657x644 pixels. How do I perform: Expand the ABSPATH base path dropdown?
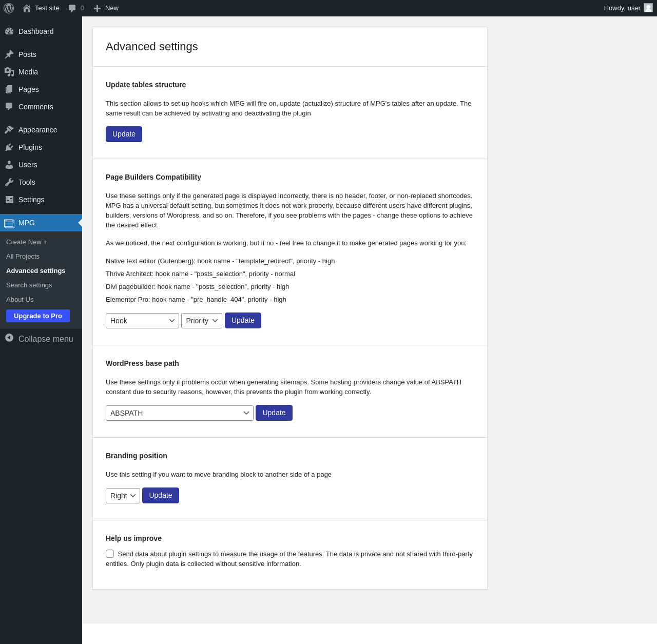click(x=180, y=413)
